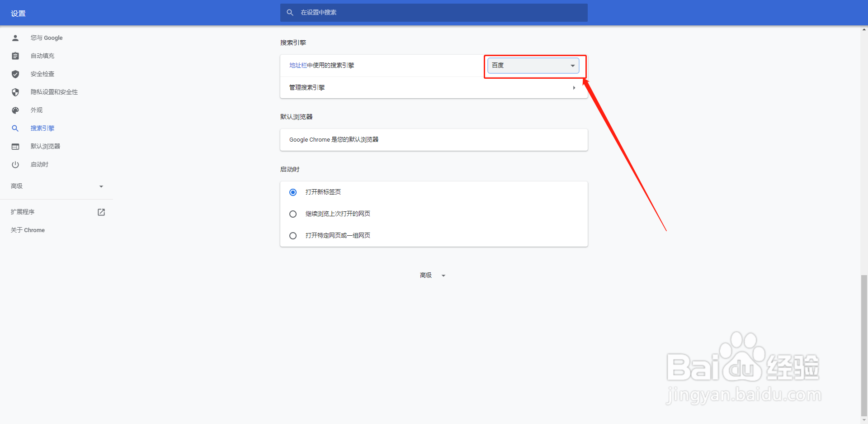The image size is (868, 424).
Task: Click the 地址栏 hyperlink text
Action: 298,66
